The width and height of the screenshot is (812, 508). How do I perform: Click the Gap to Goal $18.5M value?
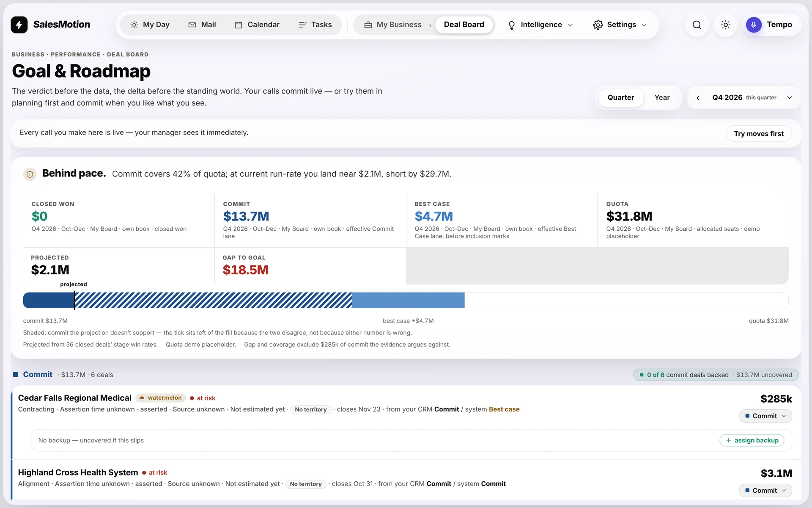tap(246, 270)
